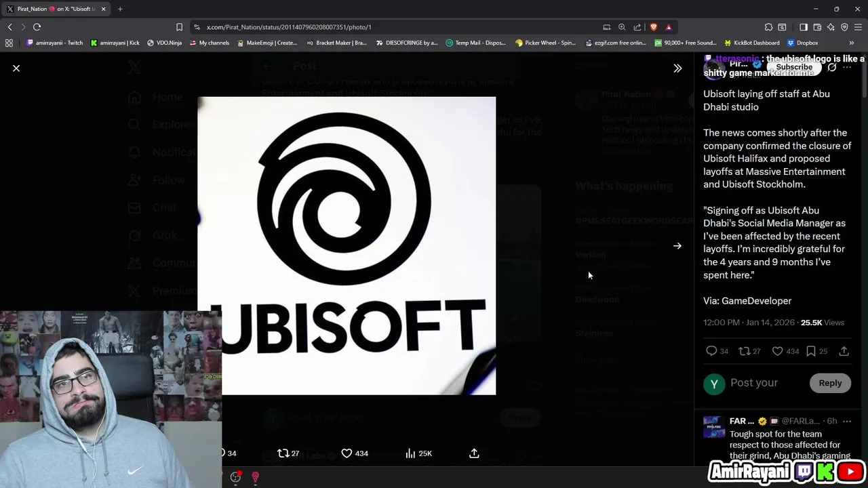The image size is (868, 488).
Task: Open MakeEmoji bookmark
Action: point(267,43)
